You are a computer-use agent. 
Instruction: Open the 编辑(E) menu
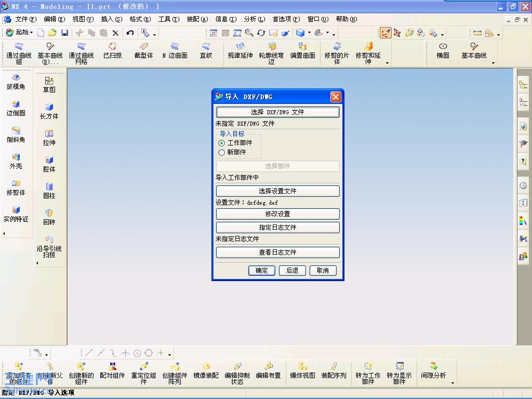[x=54, y=19]
